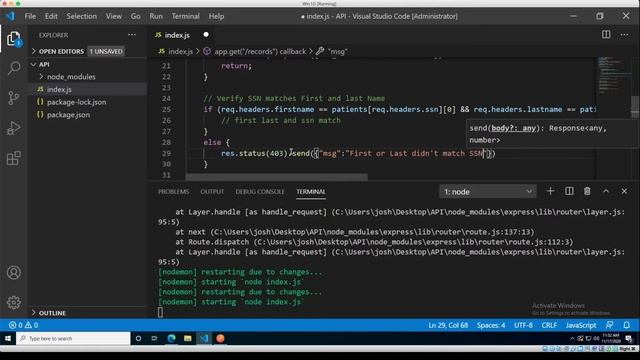The height and width of the screenshot is (360, 640).
Task: Create a new terminal with plus icon
Action: tap(550, 191)
